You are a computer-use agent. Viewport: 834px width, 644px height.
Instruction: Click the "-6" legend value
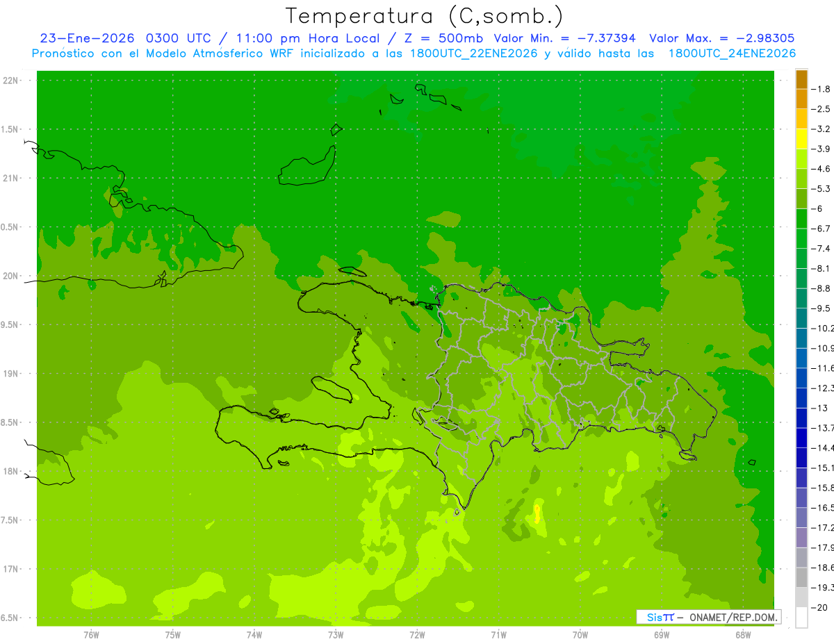tap(817, 208)
